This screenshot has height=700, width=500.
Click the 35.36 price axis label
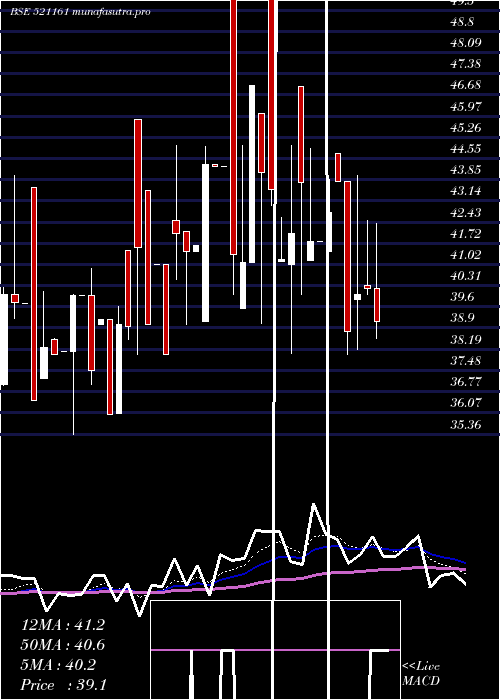coord(466,424)
